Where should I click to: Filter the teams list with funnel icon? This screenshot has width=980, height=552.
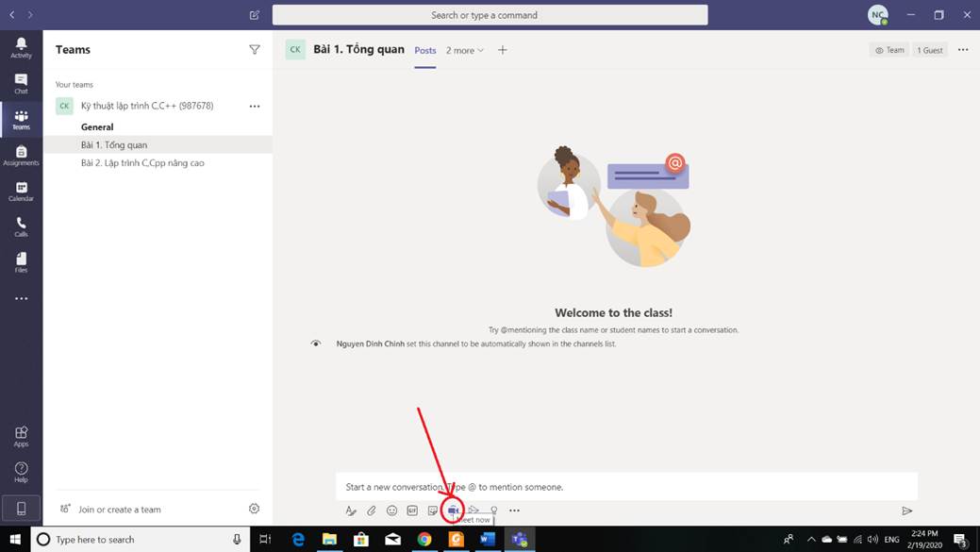[x=255, y=50]
